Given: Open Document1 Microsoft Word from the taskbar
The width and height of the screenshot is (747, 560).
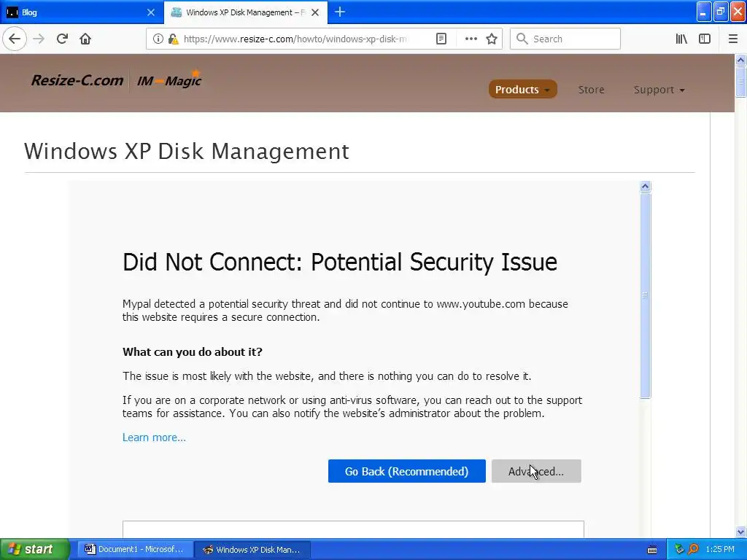Looking at the screenshot, I should tap(135, 550).
